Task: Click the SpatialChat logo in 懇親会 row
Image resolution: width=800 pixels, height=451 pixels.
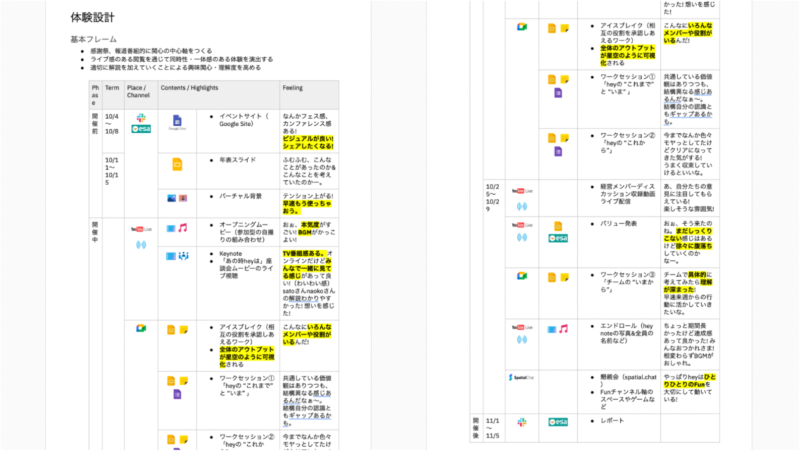Action: coord(521,378)
